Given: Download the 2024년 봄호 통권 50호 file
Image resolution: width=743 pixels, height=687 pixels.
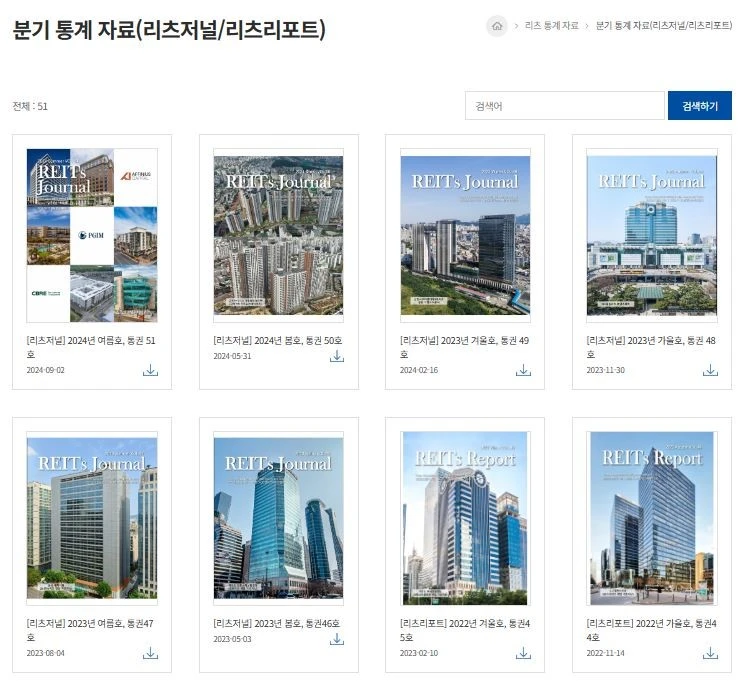Looking at the screenshot, I should point(337,356).
